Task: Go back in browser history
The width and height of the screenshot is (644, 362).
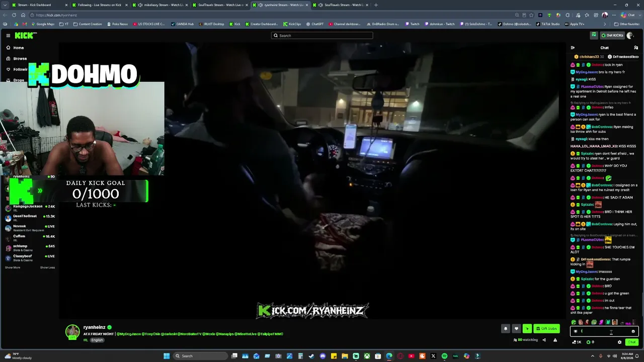Action: 5,15
